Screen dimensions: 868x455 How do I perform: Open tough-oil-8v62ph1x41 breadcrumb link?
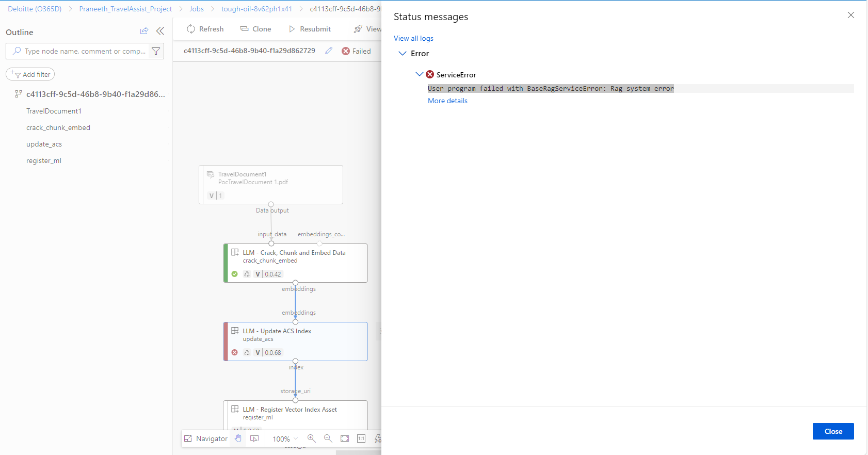pyautogui.click(x=256, y=9)
